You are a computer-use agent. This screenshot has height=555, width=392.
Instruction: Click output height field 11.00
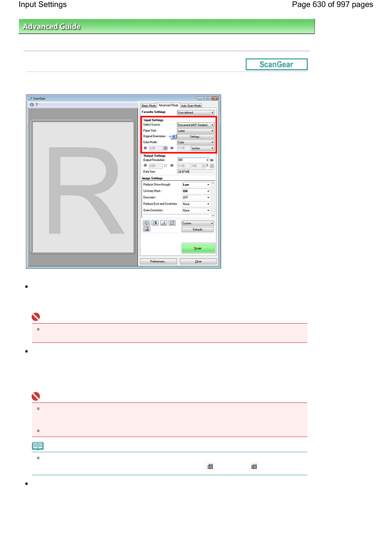pos(183,166)
